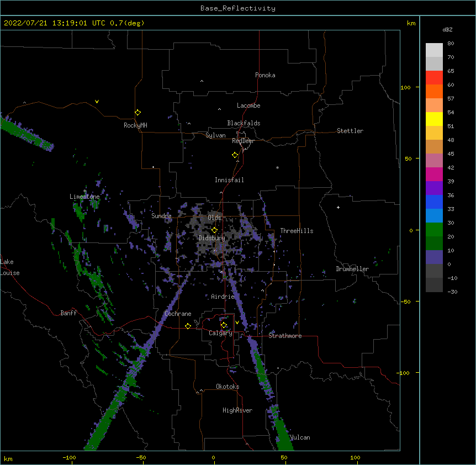Select the Strathmore map label
476x465 pixels.
click(285, 336)
